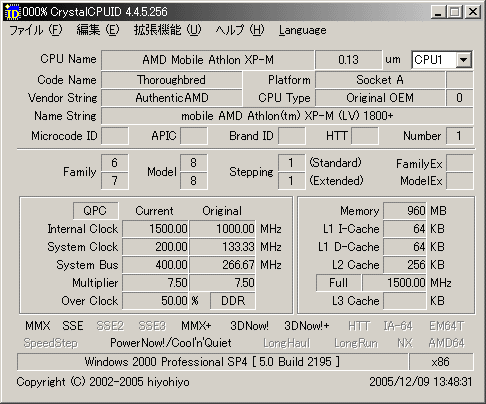The height and width of the screenshot is (404, 486).
Task: Click the Copyright 2002-2005 hiyohiyo text
Action: coord(103,382)
